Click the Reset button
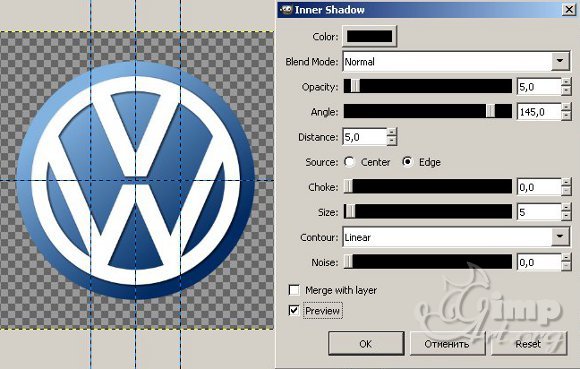 click(x=528, y=343)
